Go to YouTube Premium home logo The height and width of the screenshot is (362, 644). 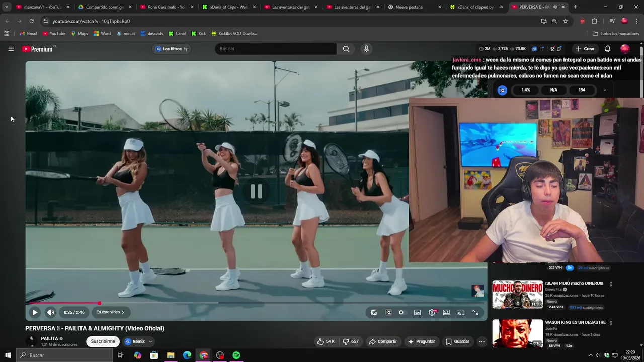(38, 49)
